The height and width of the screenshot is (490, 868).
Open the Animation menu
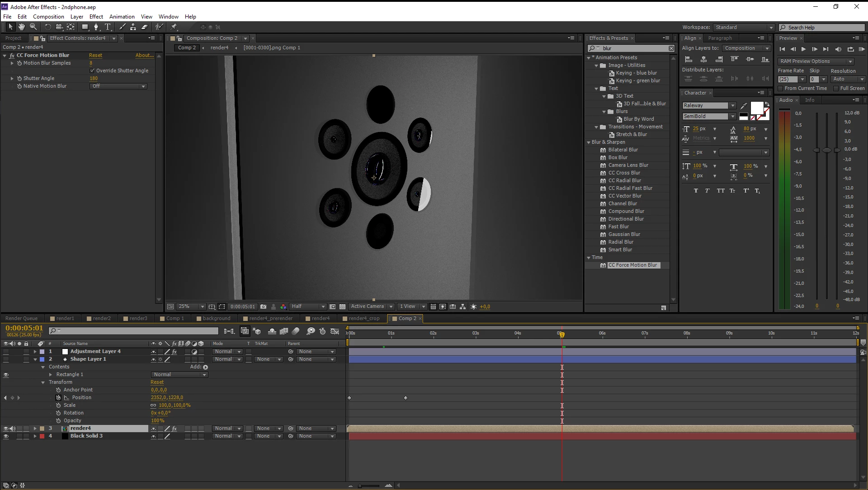coord(122,17)
